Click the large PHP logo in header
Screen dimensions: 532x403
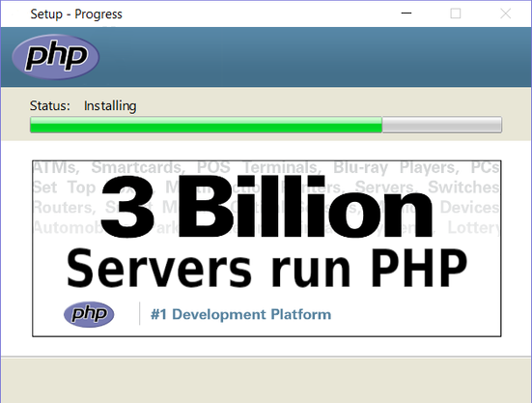coord(56,57)
